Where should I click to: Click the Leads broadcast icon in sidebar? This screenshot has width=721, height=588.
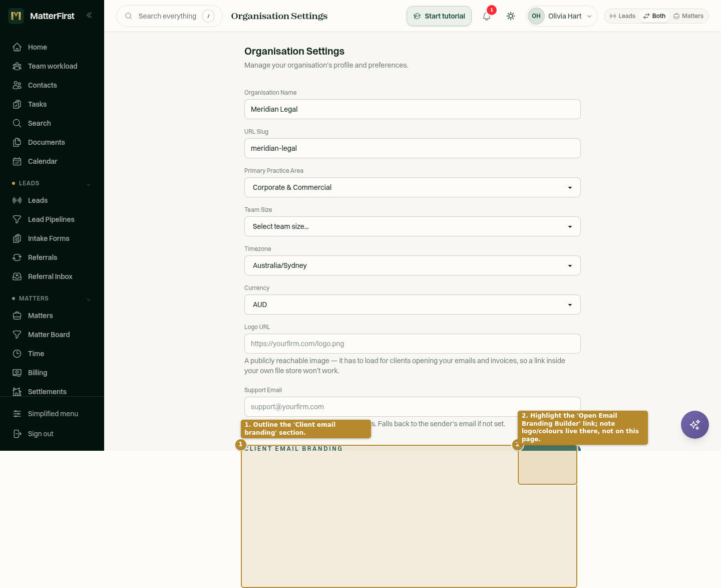[17, 200]
